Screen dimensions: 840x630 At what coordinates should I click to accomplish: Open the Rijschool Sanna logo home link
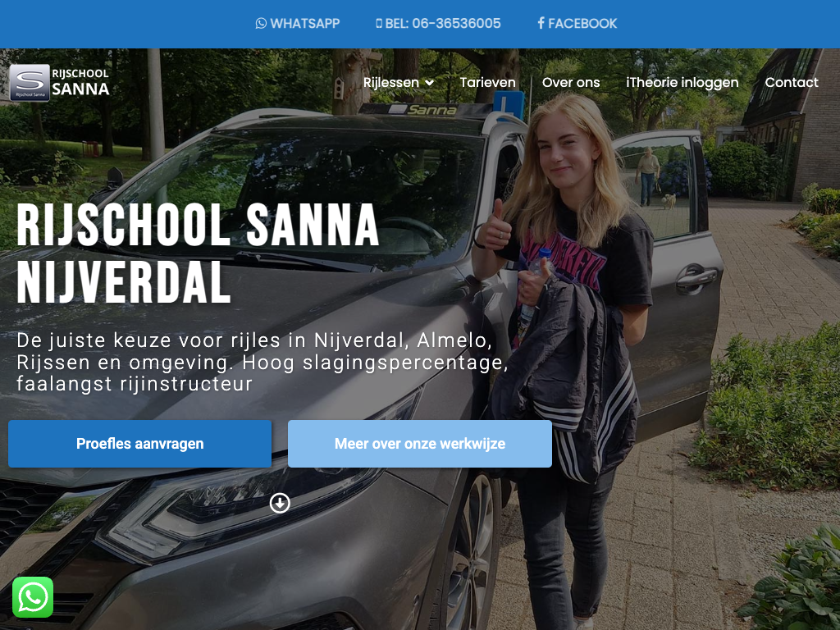point(59,83)
